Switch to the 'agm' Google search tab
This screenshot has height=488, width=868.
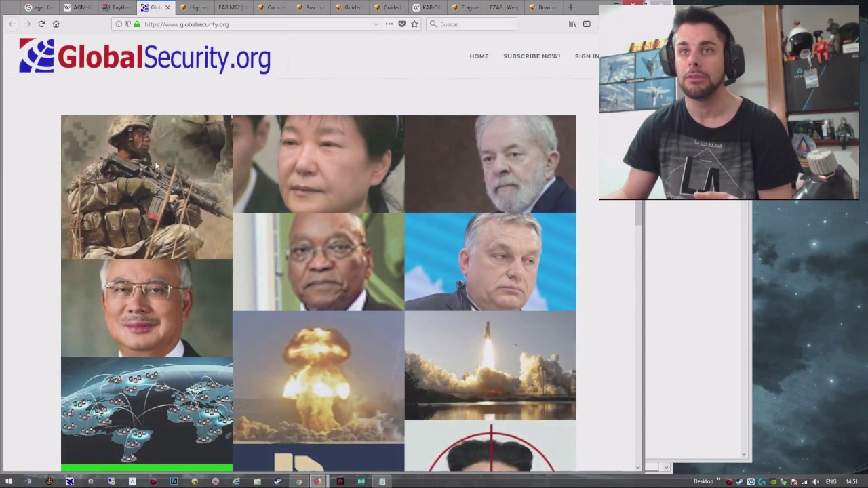pos(39,7)
